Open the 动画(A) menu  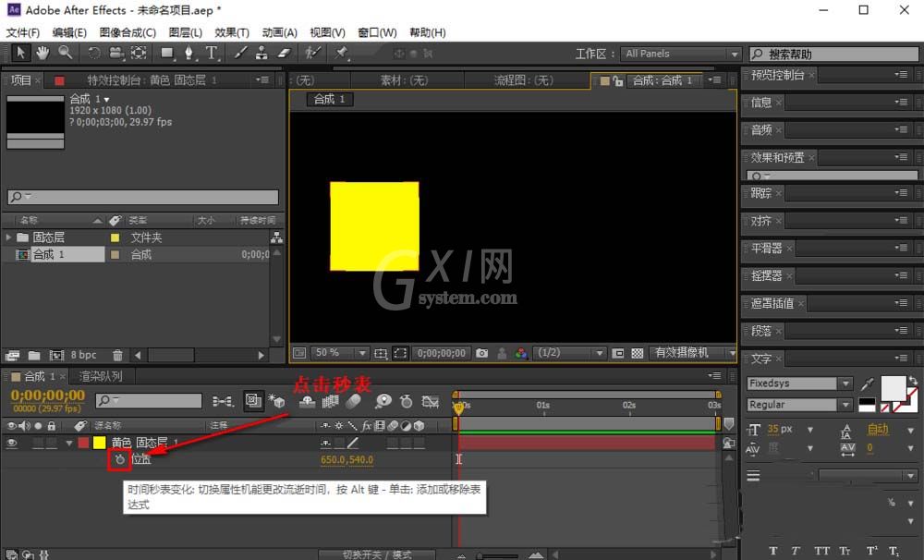pyautogui.click(x=279, y=32)
